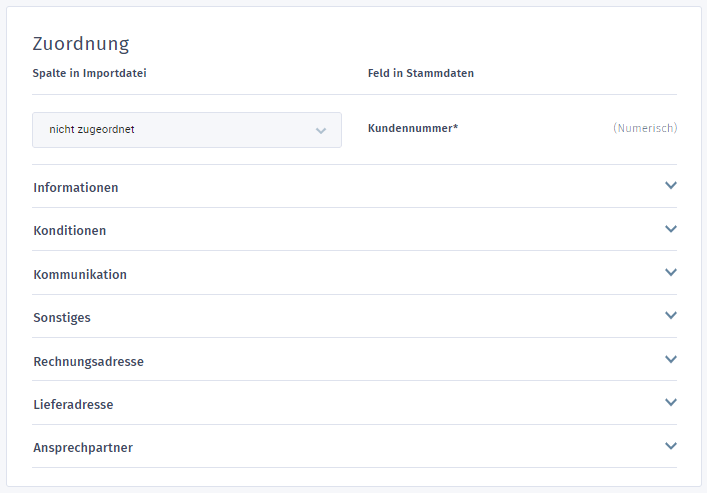Click the Kundennummer* field label

[413, 128]
